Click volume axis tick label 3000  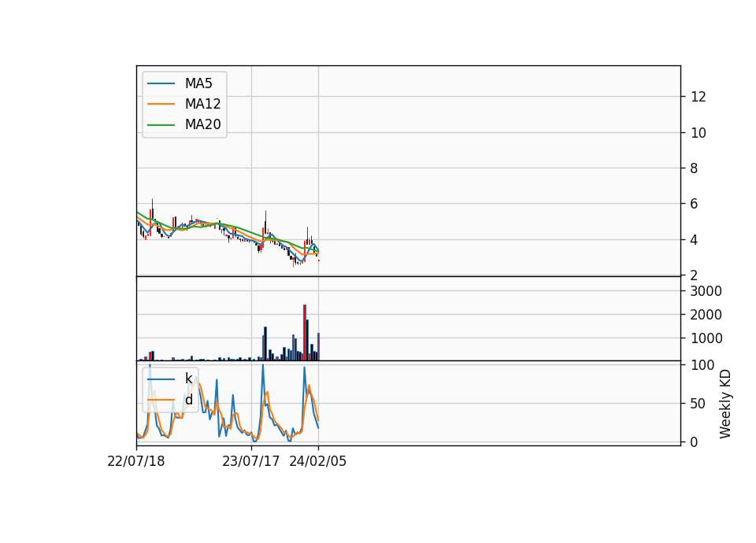tap(706, 291)
